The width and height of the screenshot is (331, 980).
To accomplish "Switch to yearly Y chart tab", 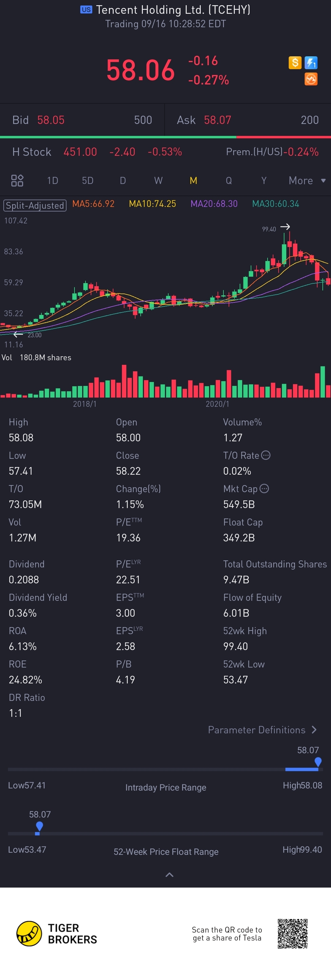I will [x=264, y=180].
